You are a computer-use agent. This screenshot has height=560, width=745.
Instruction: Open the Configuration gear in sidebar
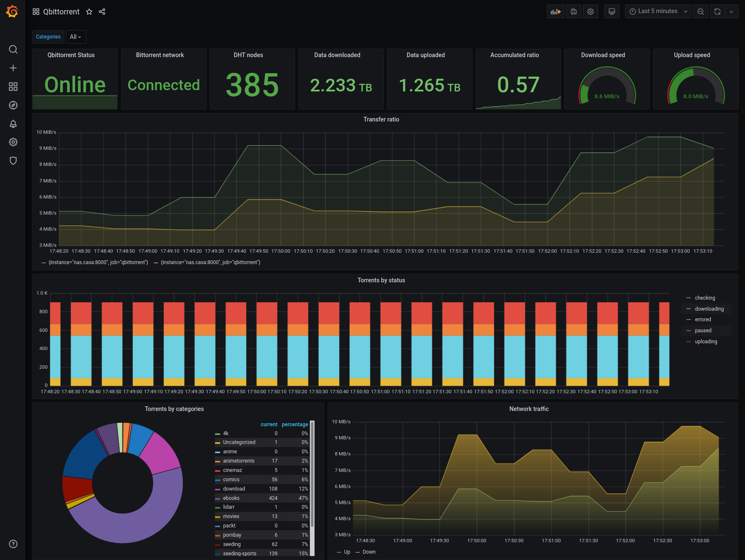coord(13,142)
